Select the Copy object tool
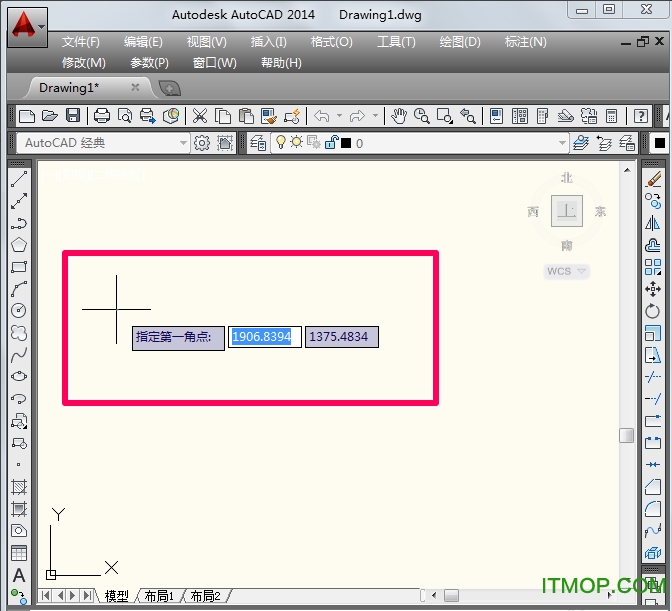The width and height of the screenshot is (672, 611). pyautogui.click(x=653, y=201)
